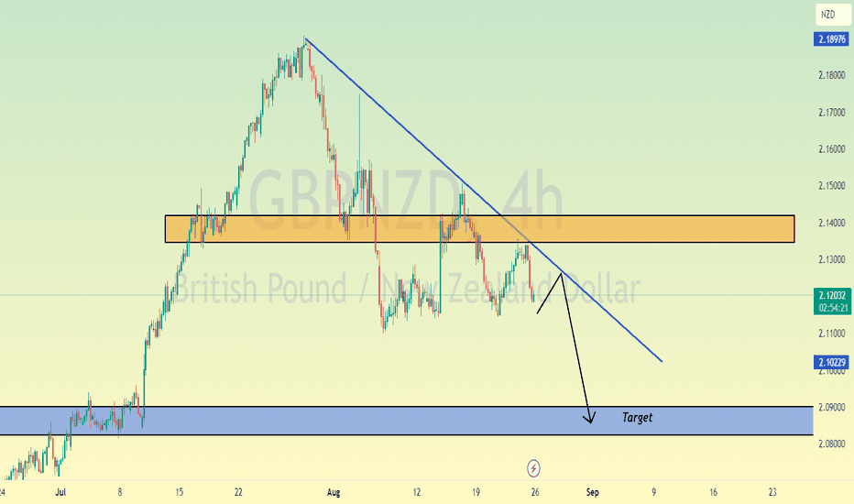Click the 2.14000 price axis value
The image size is (854, 504).
(x=832, y=223)
